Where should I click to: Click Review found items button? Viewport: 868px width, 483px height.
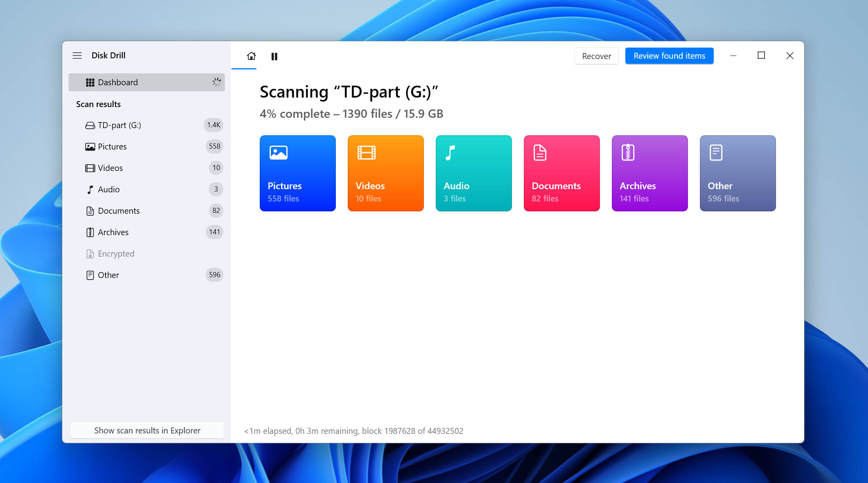point(669,56)
